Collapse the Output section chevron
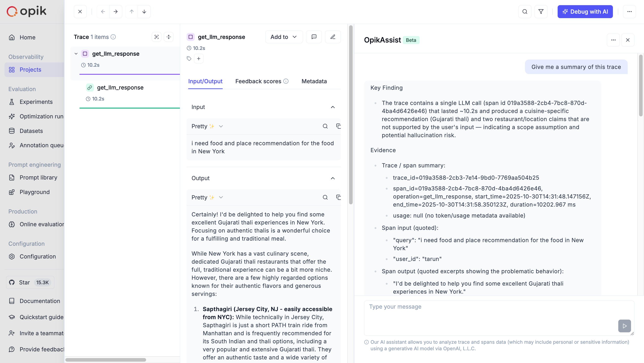Image resolution: width=644 pixels, height=363 pixels. click(333, 178)
